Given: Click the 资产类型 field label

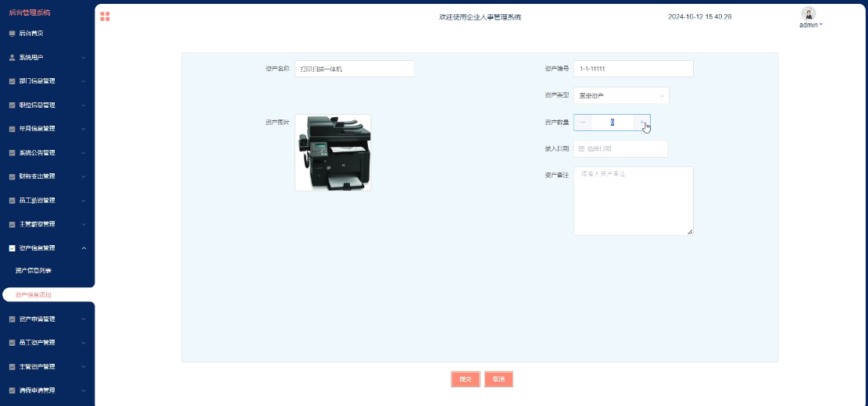Looking at the screenshot, I should click(x=556, y=96).
